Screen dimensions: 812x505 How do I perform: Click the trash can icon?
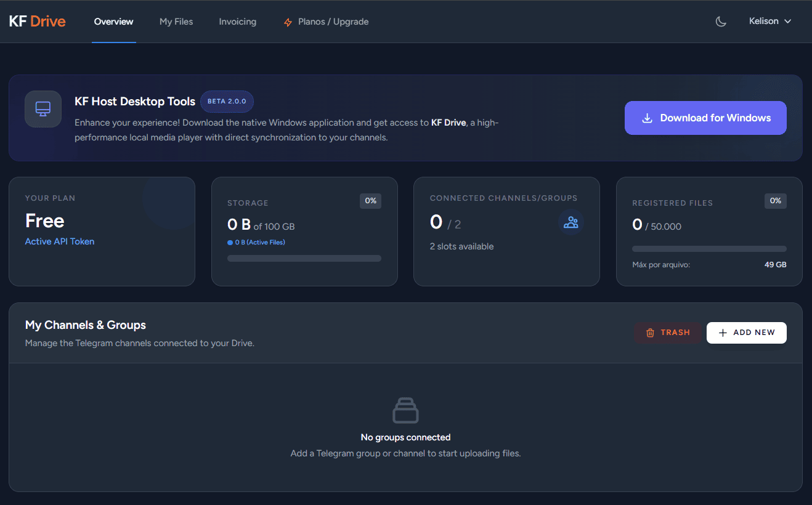pos(650,333)
